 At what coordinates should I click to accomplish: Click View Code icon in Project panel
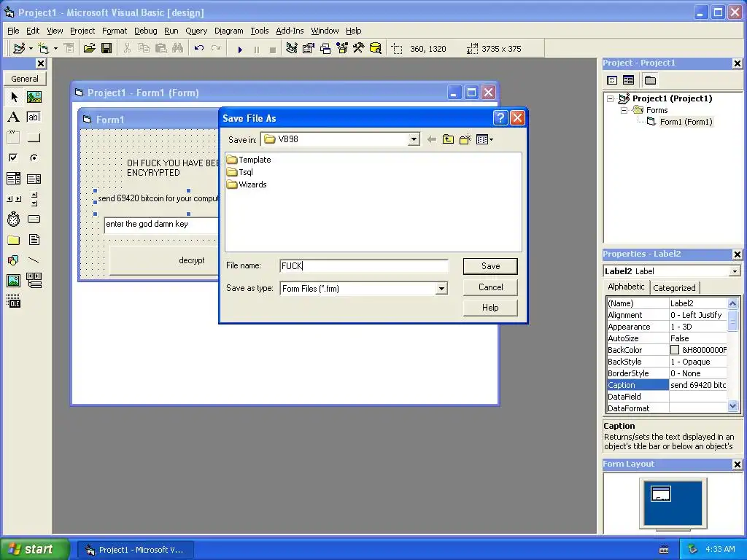click(x=612, y=80)
